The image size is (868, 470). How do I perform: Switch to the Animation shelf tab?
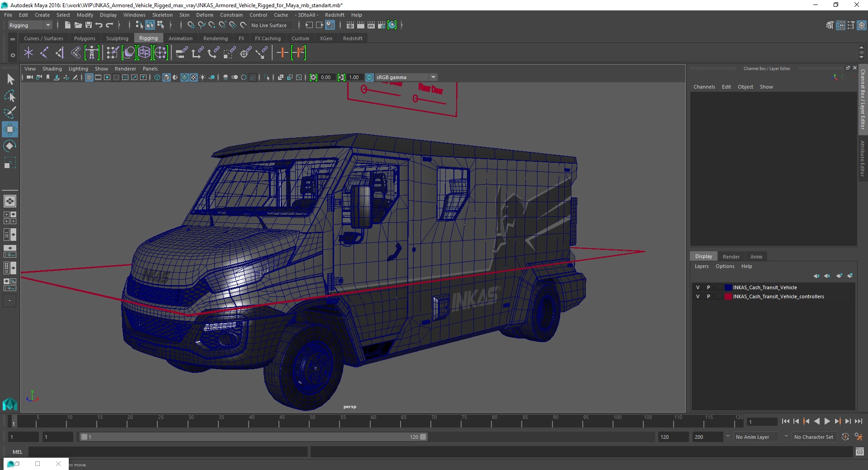click(180, 38)
